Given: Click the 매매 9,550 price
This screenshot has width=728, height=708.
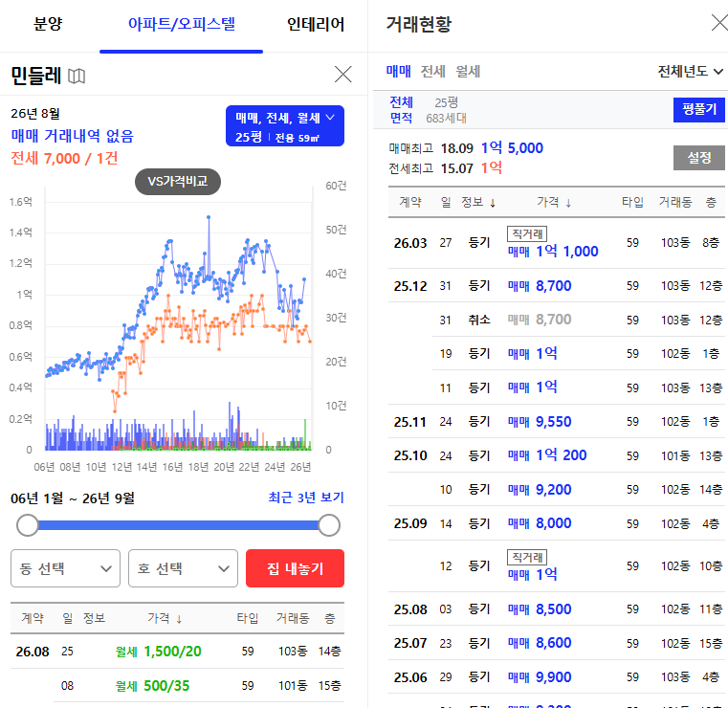Looking at the screenshot, I should [540, 422].
